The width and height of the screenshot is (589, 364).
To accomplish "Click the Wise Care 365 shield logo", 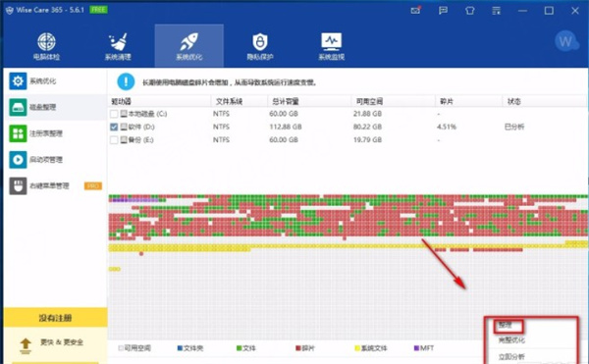I will click(x=10, y=10).
